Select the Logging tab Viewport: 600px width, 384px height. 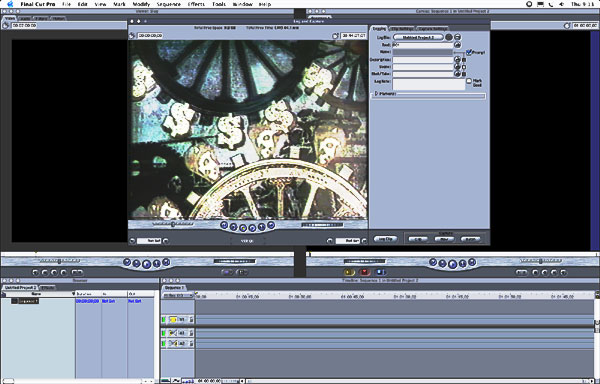379,29
